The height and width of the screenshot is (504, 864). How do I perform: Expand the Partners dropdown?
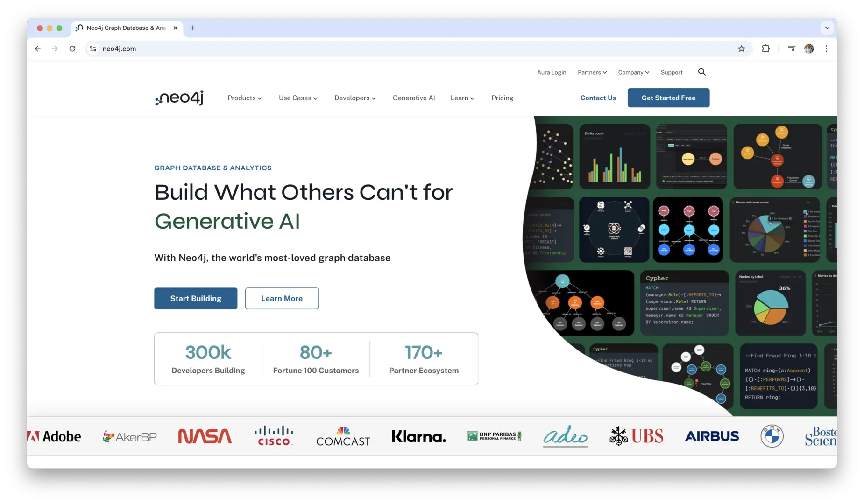click(x=592, y=72)
